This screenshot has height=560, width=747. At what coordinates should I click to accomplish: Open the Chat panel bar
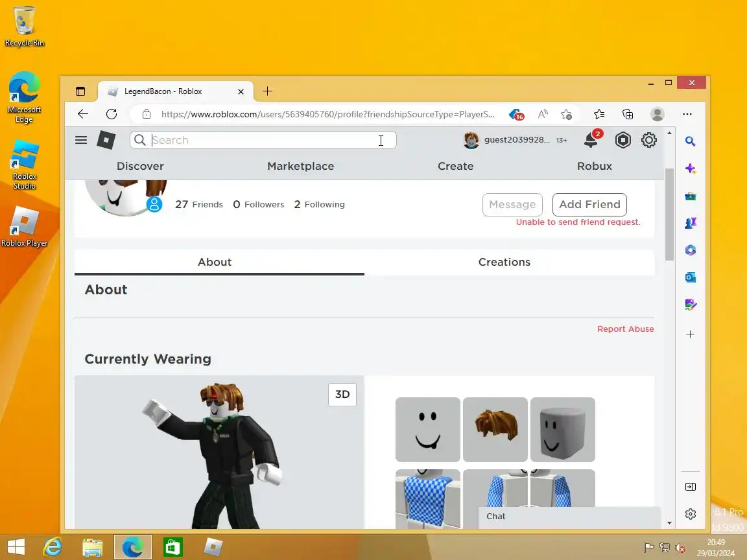[569, 516]
